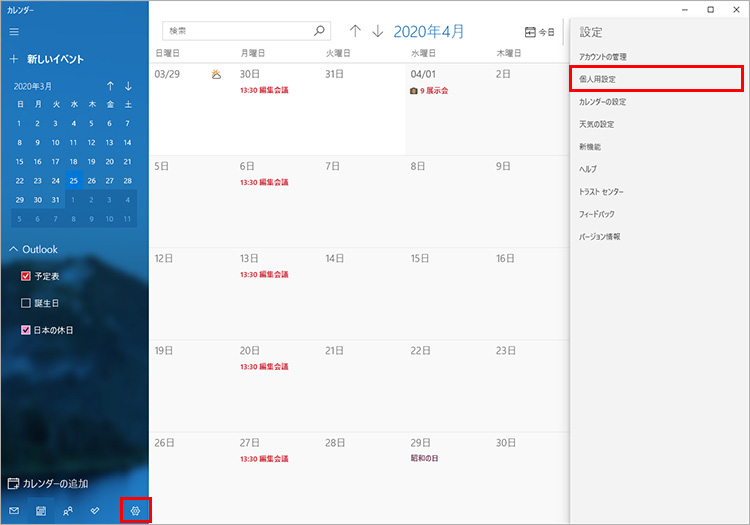Open 新機能 entry in settings
The image size is (750, 525).
(x=590, y=147)
